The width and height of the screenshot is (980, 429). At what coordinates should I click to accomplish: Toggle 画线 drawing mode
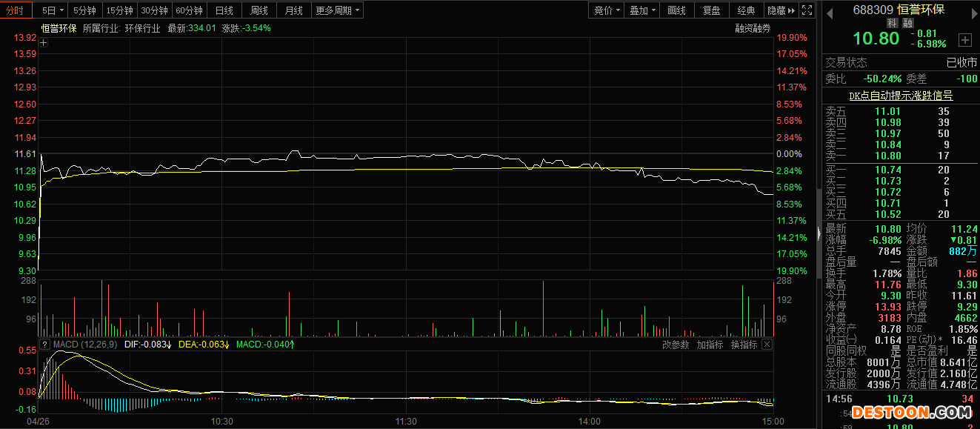(x=676, y=10)
